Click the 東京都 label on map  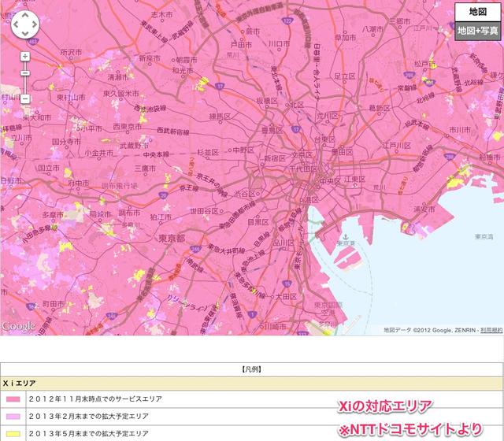[x=171, y=238]
